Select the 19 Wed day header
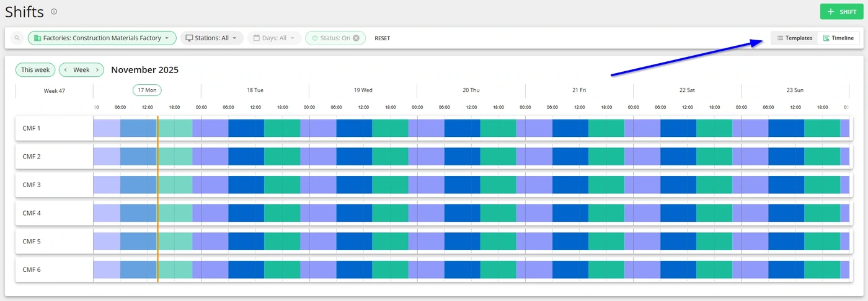The width and height of the screenshot is (868, 301). 363,90
